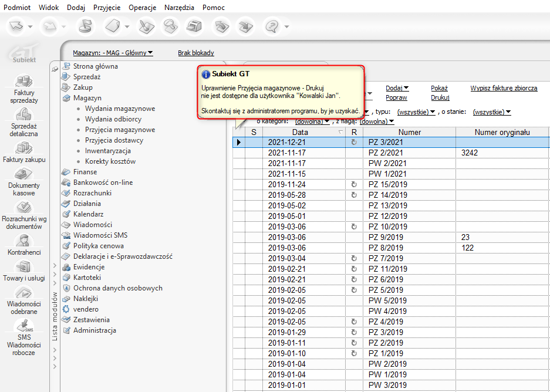Open Sprzedaż detaliczna basket icon
Screen dimensions: 550x392
(24, 114)
